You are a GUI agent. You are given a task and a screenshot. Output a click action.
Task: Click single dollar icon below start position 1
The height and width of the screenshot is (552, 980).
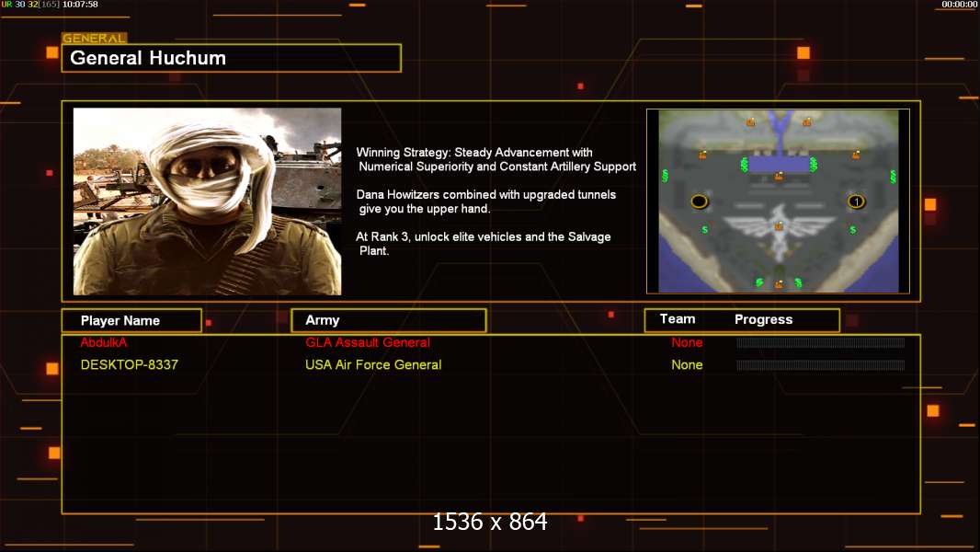[852, 230]
